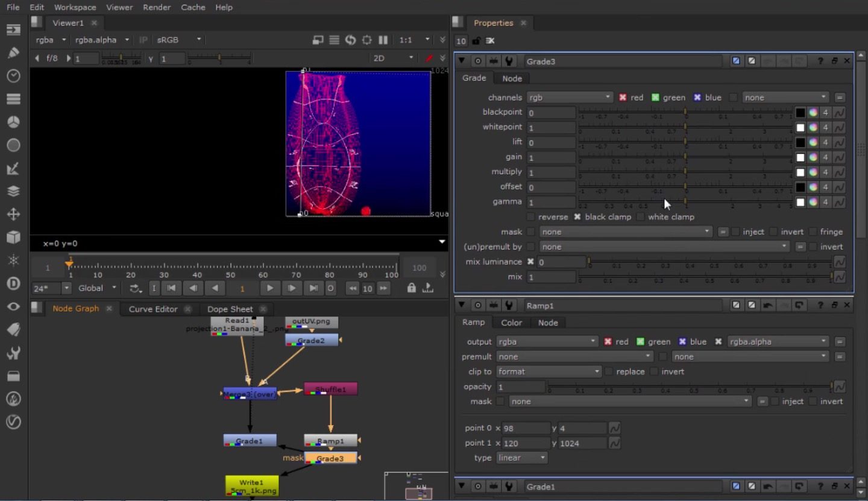868x501 pixels.
Task: Collapse the Grade3 properties panel arrow
Action: (462, 61)
